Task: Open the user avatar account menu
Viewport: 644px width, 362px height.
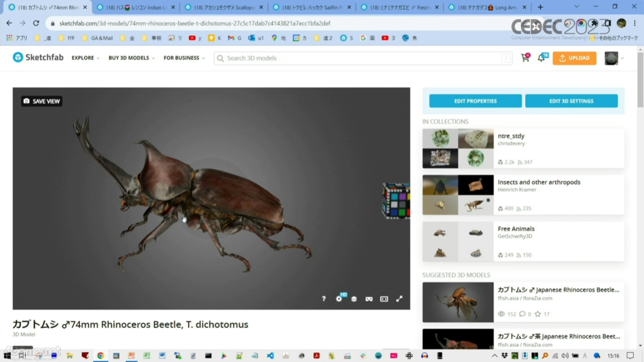Action: click(x=611, y=58)
